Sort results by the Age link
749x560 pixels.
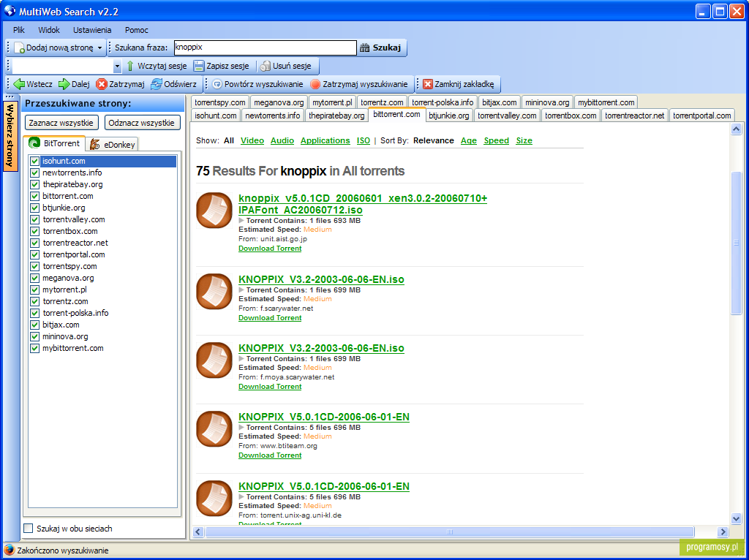coord(469,140)
